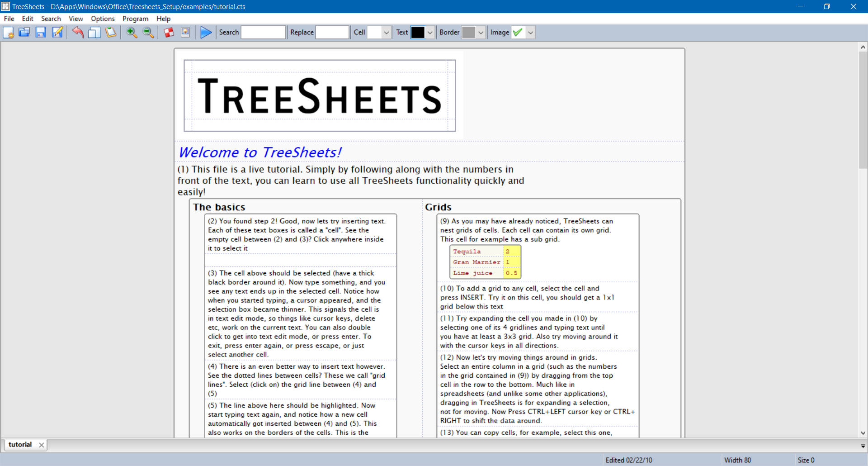Save the tutorial document
868x466 pixels.
point(41,32)
